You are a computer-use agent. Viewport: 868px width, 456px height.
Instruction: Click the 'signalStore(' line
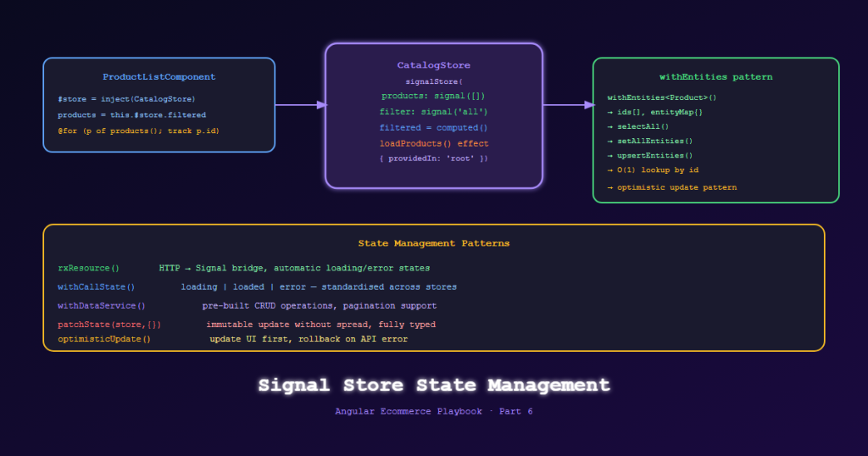point(434,82)
